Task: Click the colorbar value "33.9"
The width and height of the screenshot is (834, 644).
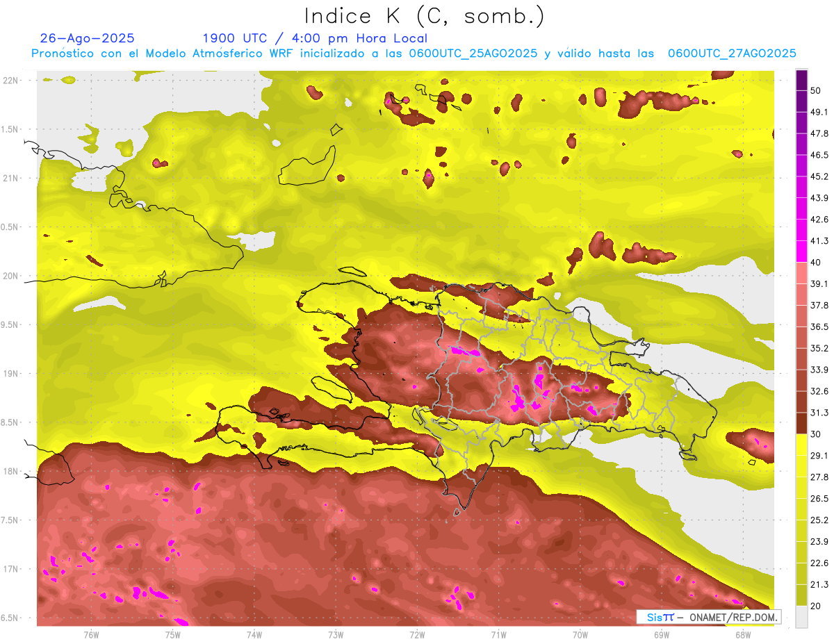Action: pyautogui.click(x=819, y=370)
